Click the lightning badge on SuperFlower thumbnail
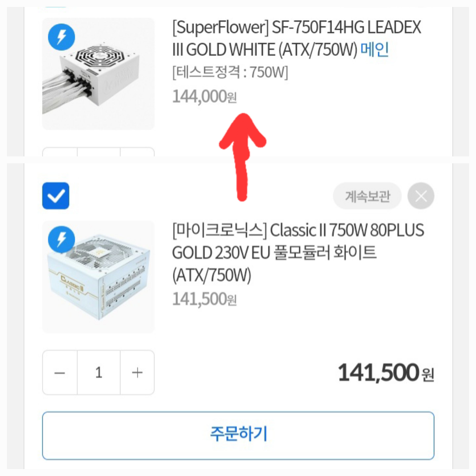This screenshot has width=476, height=476. [x=61, y=37]
